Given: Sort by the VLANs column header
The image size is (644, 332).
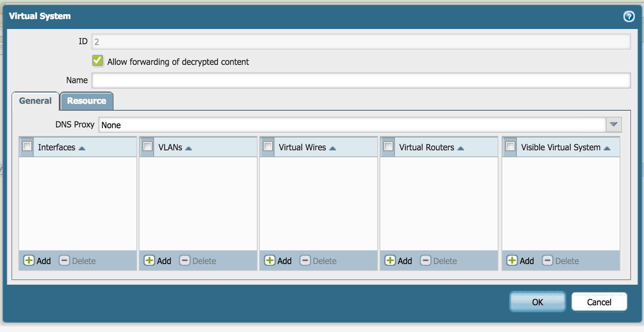Looking at the screenshot, I should pos(170,148).
